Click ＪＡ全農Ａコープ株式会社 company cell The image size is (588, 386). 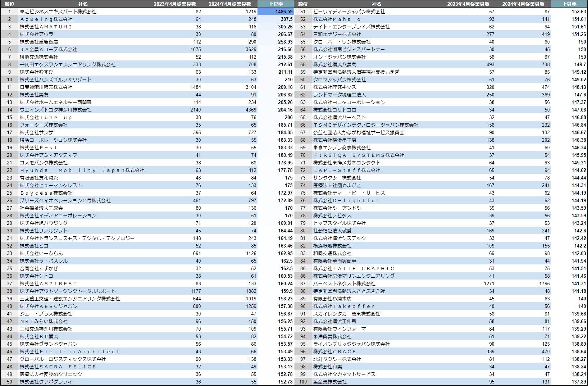(49, 49)
